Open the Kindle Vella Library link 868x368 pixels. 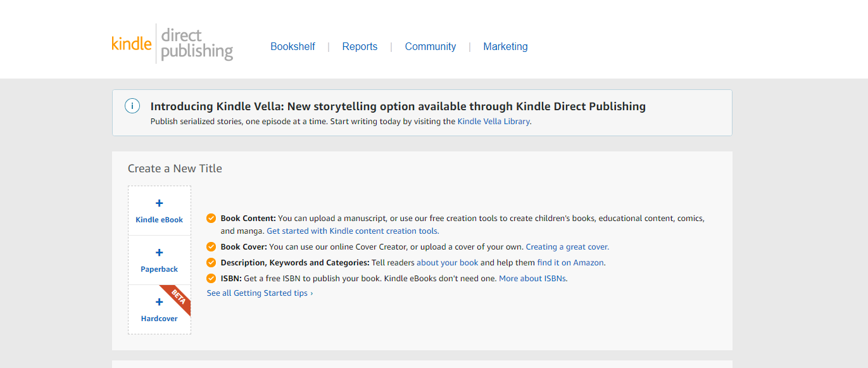(493, 122)
